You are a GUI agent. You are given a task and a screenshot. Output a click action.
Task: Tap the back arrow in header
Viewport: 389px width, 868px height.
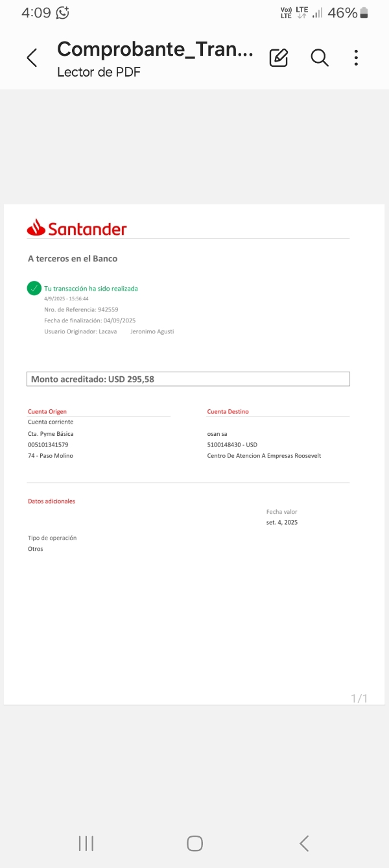[x=32, y=58]
